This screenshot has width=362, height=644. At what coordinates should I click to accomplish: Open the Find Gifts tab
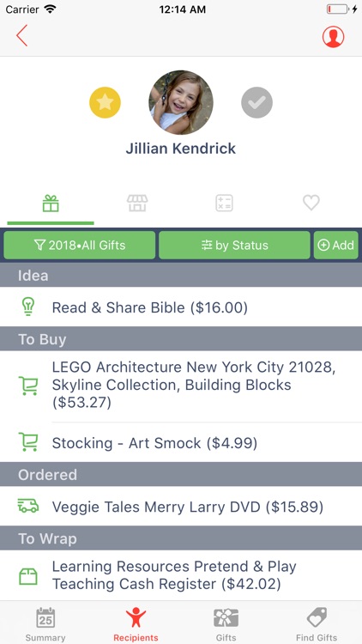pyautogui.click(x=317, y=624)
